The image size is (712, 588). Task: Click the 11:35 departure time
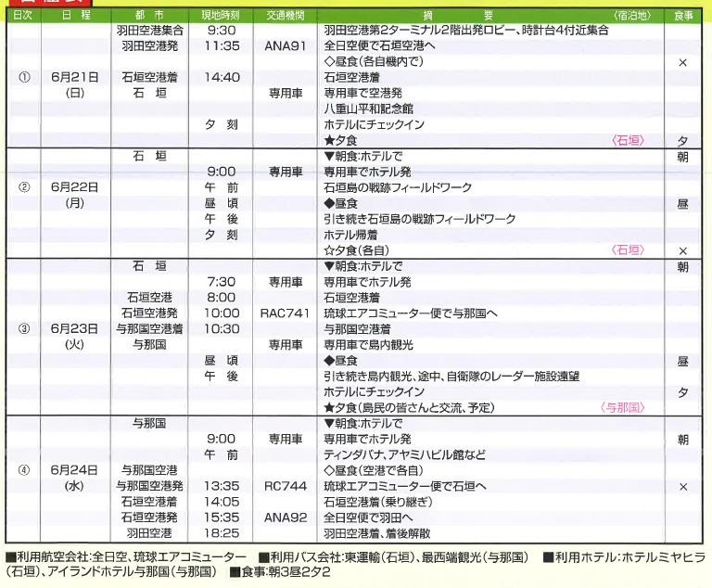tap(221, 45)
